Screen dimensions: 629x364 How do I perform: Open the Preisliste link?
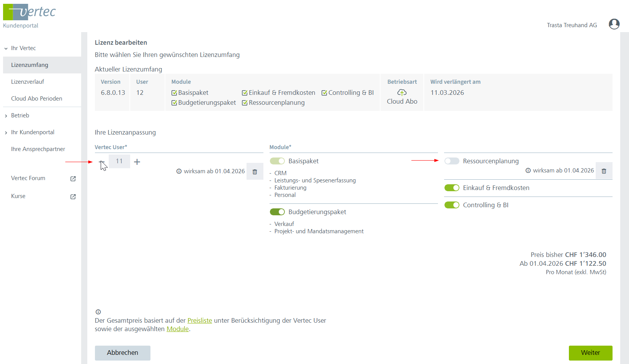click(x=199, y=320)
